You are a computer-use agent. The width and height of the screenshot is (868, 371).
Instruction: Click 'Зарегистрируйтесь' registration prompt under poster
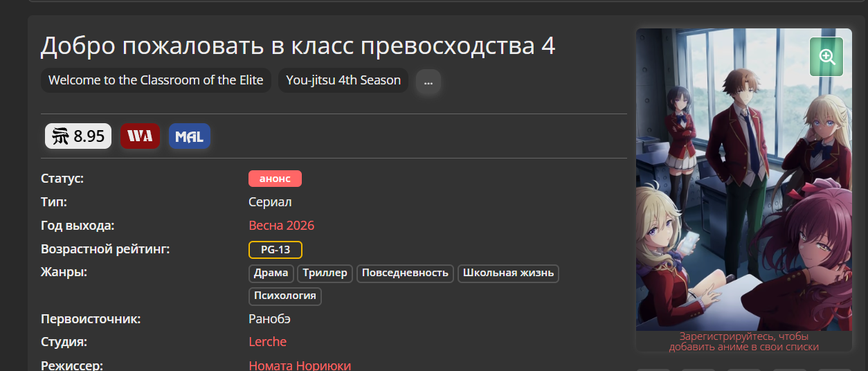[743, 336]
